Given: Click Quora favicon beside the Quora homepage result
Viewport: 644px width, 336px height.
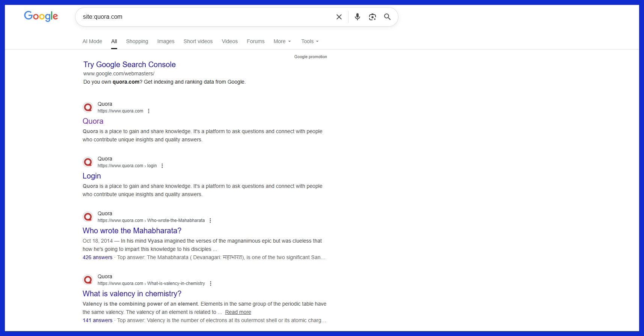Looking at the screenshot, I should tap(88, 107).
